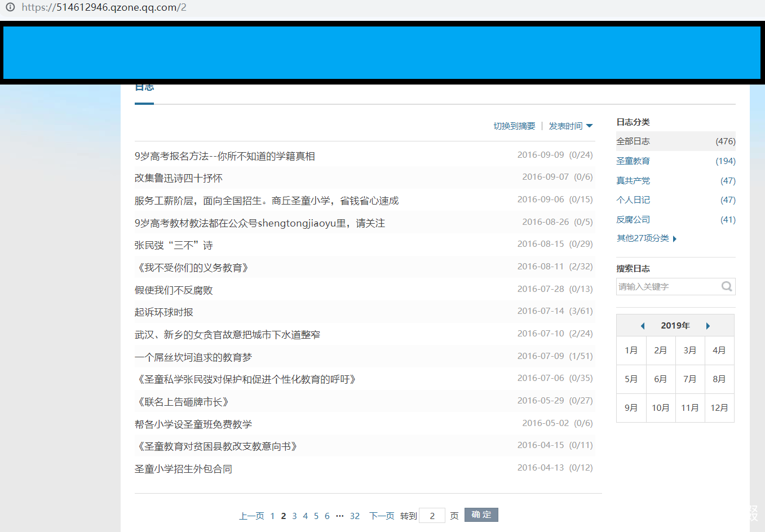Viewport: 765px width, 532px height.
Task: Click the 确定 page jump button
Action: pyautogui.click(x=481, y=515)
